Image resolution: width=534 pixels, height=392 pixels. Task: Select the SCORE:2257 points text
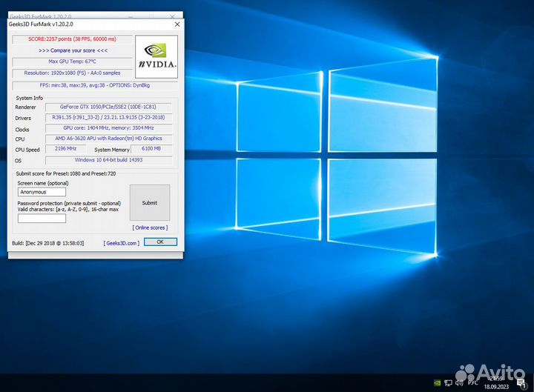pos(72,39)
